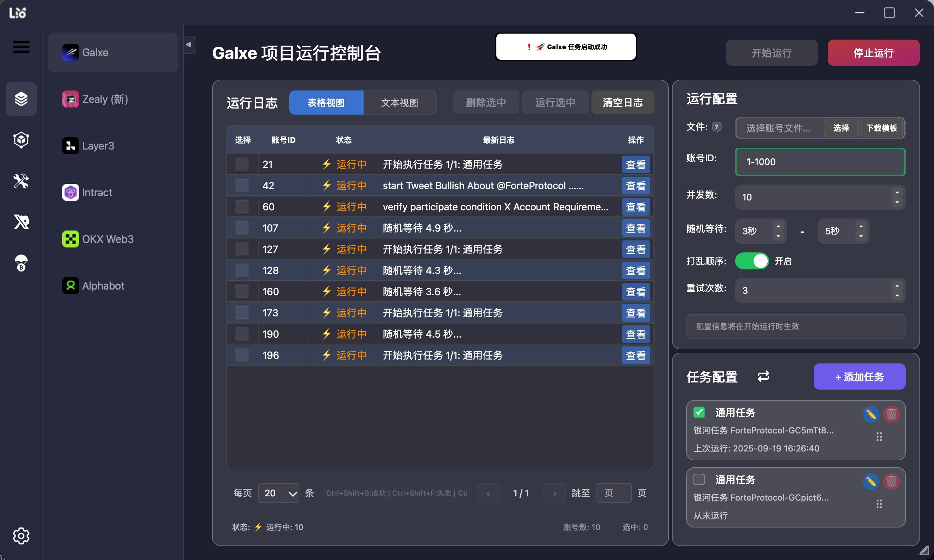The width and height of the screenshot is (934, 560).
Task: Enable checkbox on second 通用任务 card
Action: (699, 479)
